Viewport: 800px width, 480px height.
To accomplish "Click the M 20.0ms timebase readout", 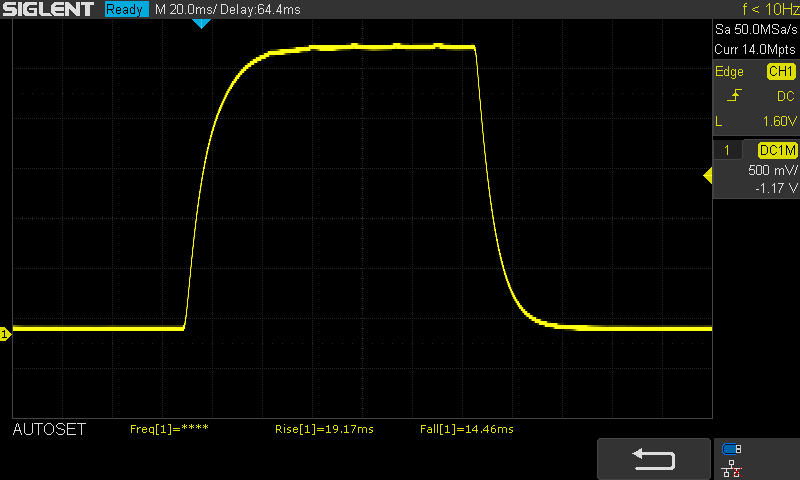I will coord(186,9).
